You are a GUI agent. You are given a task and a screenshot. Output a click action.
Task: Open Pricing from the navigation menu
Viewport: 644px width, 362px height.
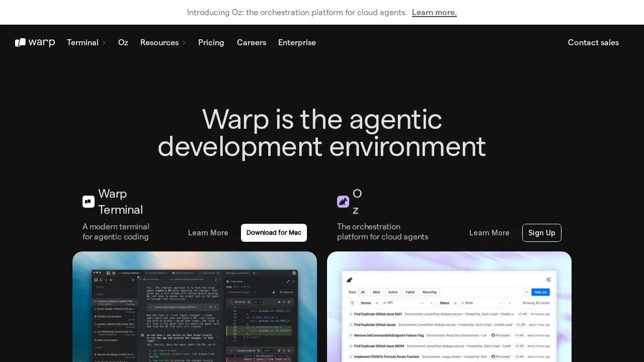211,43
